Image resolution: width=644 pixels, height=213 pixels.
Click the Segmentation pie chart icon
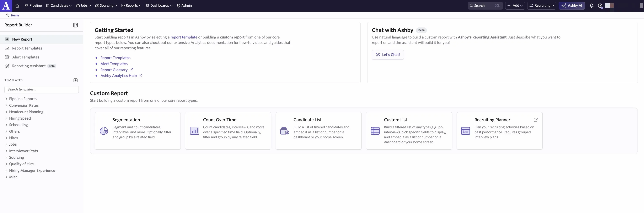(104, 131)
